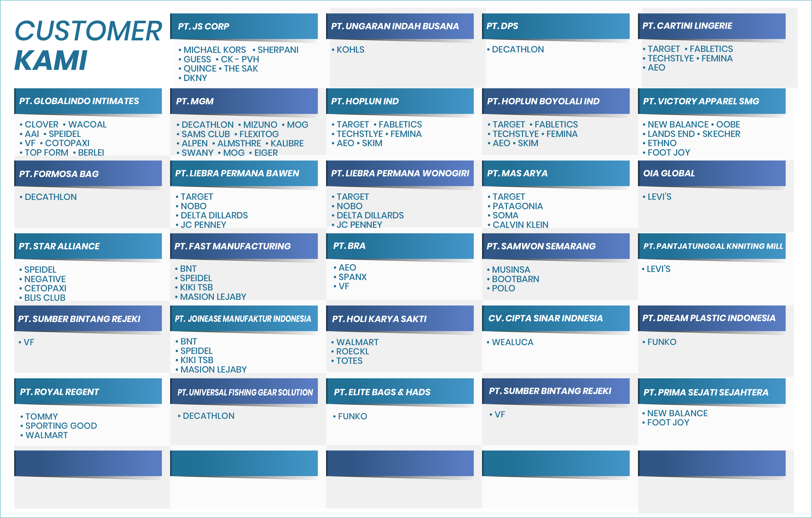Select the "PT. DPS" header
The height and width of the screenshot is (518, 812).
(x=556, y=26)
